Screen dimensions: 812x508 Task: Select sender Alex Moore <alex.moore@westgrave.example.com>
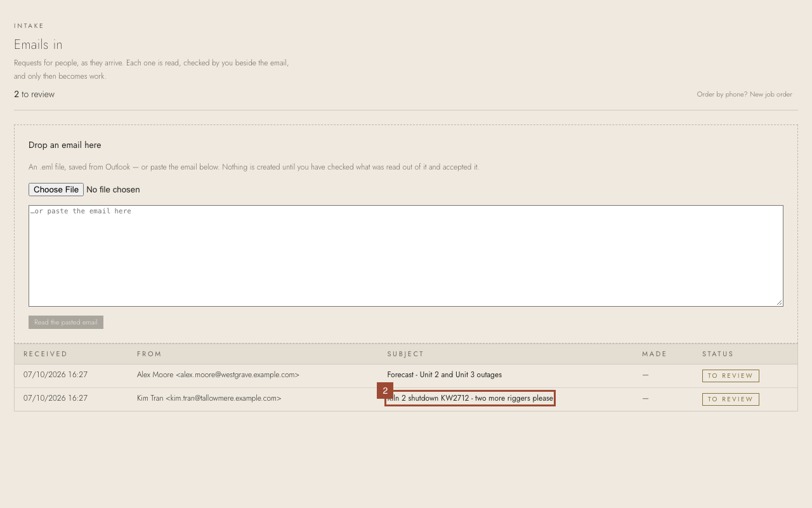click(218, 375)
